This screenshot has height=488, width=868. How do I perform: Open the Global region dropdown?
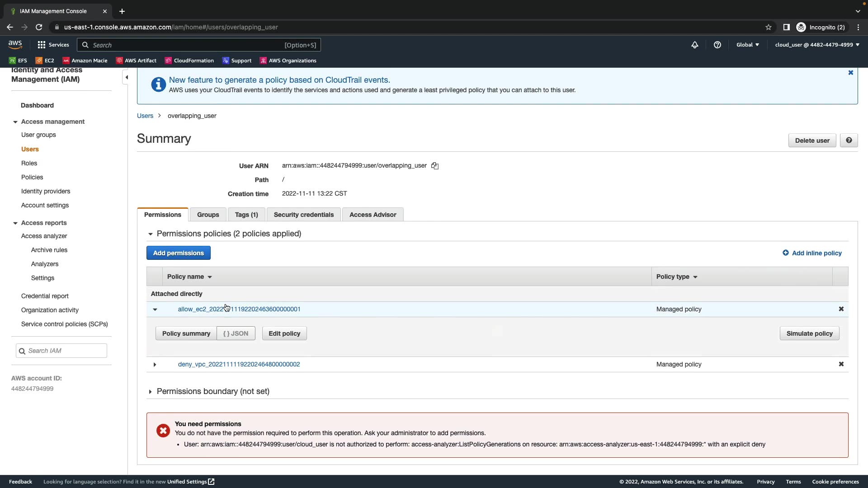(x=747, y=45)
